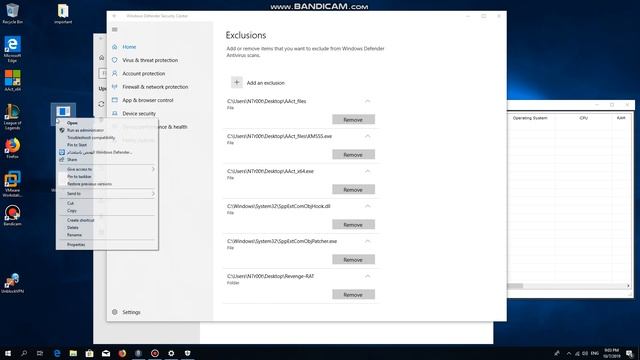
Task: Choose Pin to taskbar
Action: [x=107, y=176]
